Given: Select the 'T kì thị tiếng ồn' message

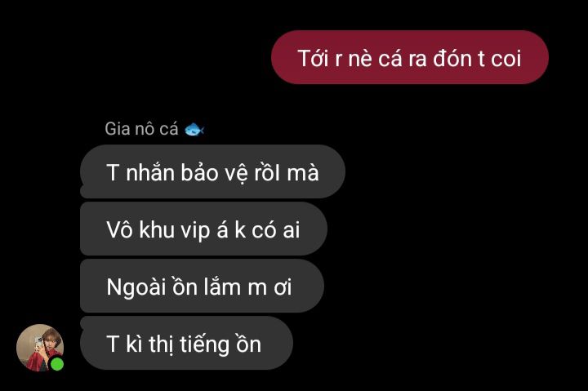Looking at the screenshot, I should [186, 343].
